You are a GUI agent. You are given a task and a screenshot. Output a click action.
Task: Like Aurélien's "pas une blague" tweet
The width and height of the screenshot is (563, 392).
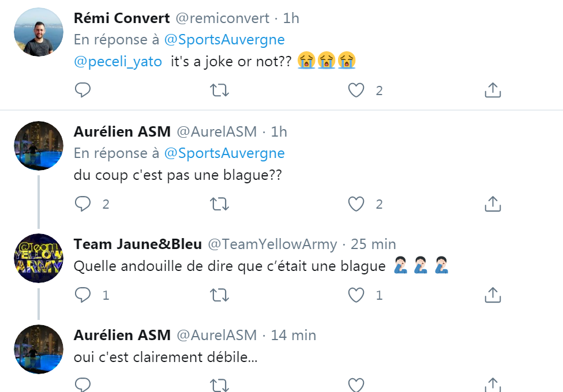[x=356, y=203]
